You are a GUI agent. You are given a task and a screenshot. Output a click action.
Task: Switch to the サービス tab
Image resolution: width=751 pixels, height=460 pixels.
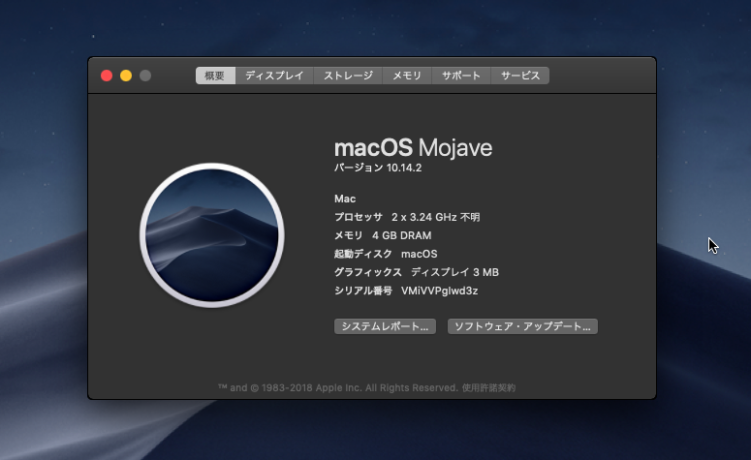point(520,76)
